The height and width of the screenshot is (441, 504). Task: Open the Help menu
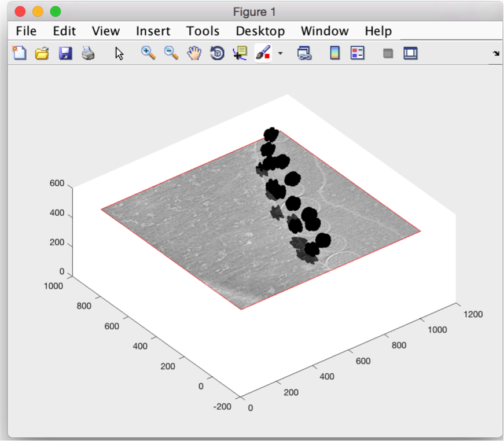click(378, 31)
